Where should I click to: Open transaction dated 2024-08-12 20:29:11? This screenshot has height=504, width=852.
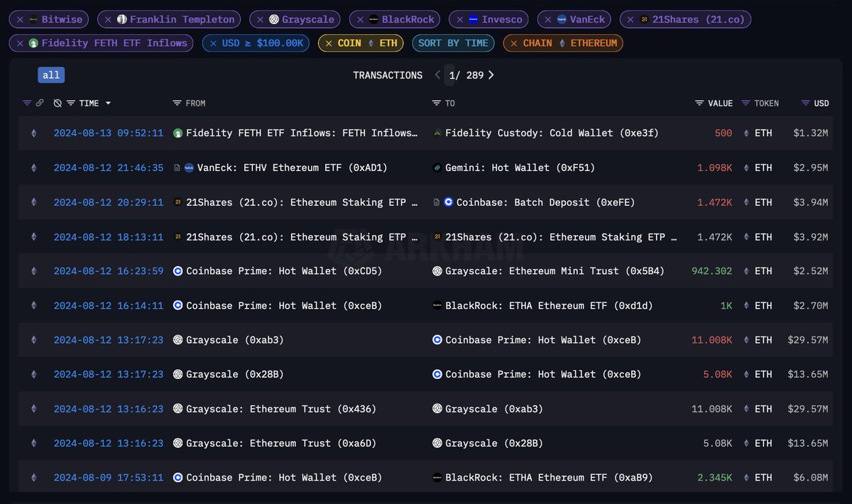click(x=109, y=202)
